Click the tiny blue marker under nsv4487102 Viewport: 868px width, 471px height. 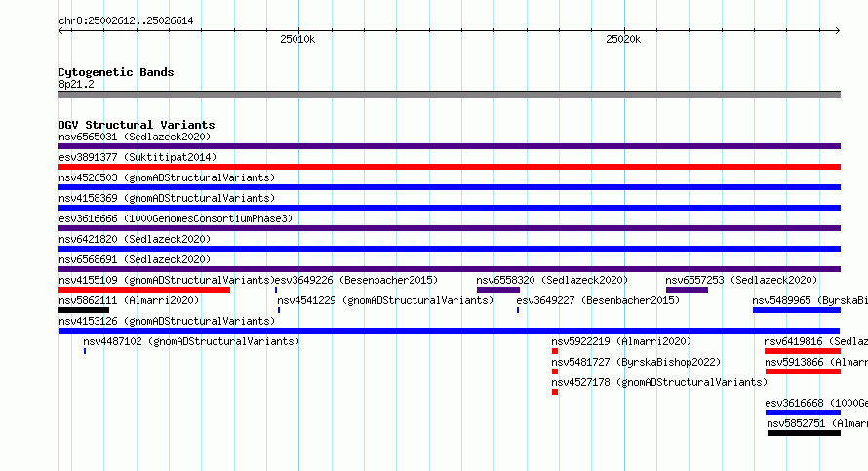coord(85,351)
